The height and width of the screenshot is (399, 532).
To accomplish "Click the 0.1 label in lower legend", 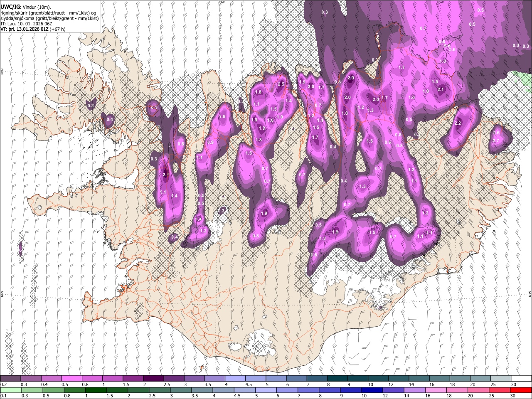I will click(3, 396).
